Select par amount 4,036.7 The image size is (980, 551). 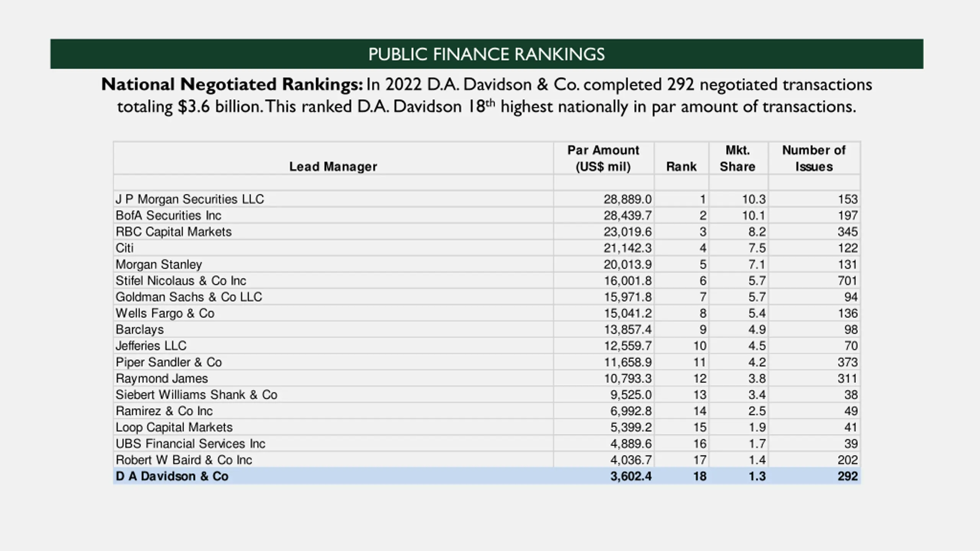[631, 460]
